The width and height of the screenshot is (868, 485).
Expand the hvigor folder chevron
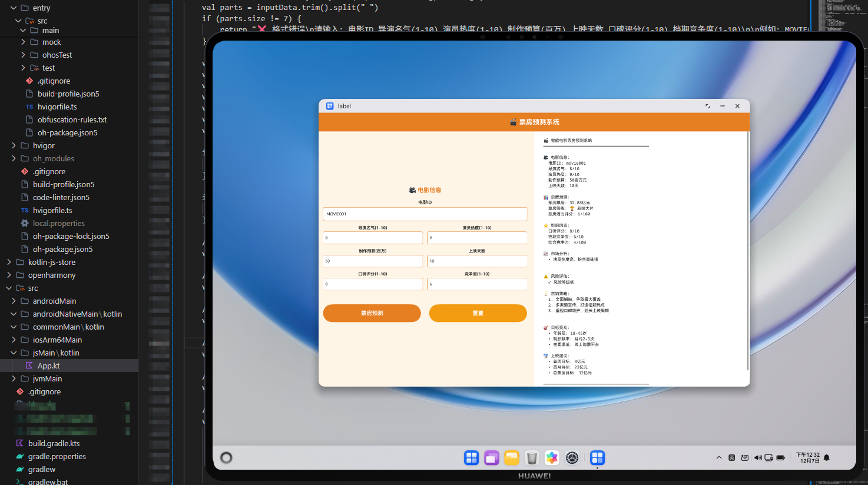(14, 145)
